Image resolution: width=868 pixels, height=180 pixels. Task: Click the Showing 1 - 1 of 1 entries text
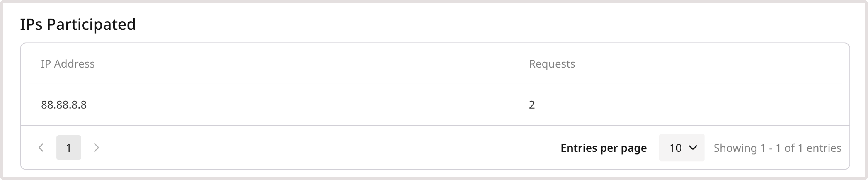point(777,148)
